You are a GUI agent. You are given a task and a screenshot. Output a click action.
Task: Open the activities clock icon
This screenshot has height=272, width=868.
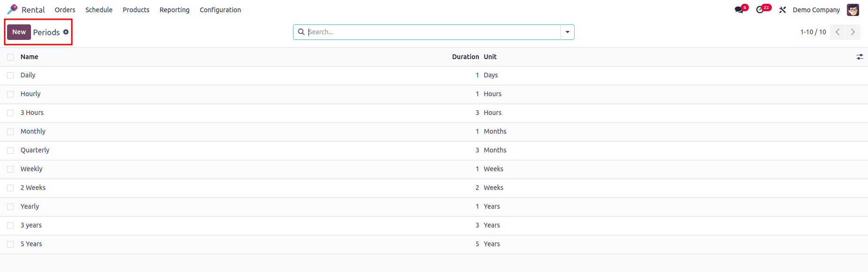point(760,10)
